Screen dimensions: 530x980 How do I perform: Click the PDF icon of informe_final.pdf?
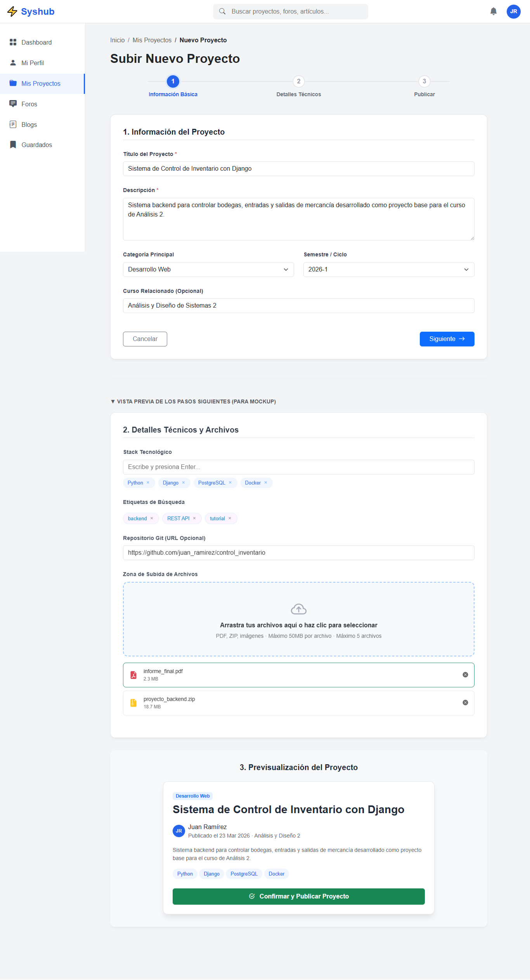tap(133, 675)
